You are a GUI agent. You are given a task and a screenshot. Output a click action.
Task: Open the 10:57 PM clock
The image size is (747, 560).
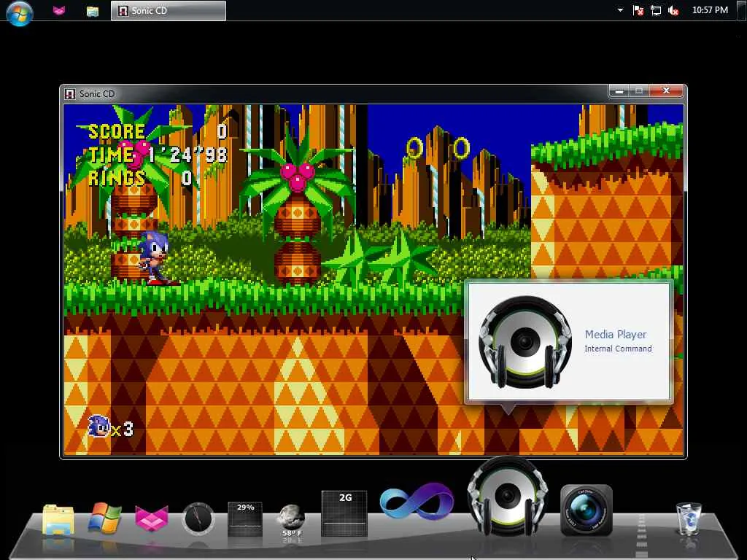point(710,10)
